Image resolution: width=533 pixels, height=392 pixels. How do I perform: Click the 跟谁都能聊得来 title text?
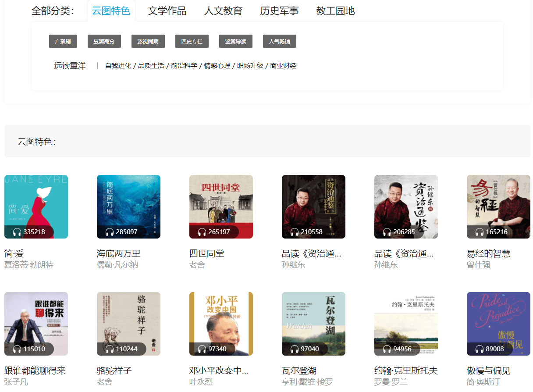click(x=35, y=371)
